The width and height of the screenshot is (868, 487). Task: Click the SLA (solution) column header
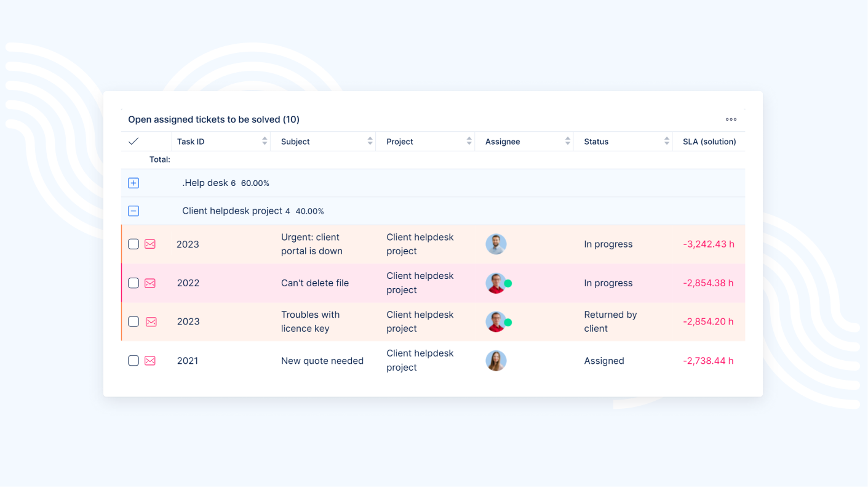(709, 142)
